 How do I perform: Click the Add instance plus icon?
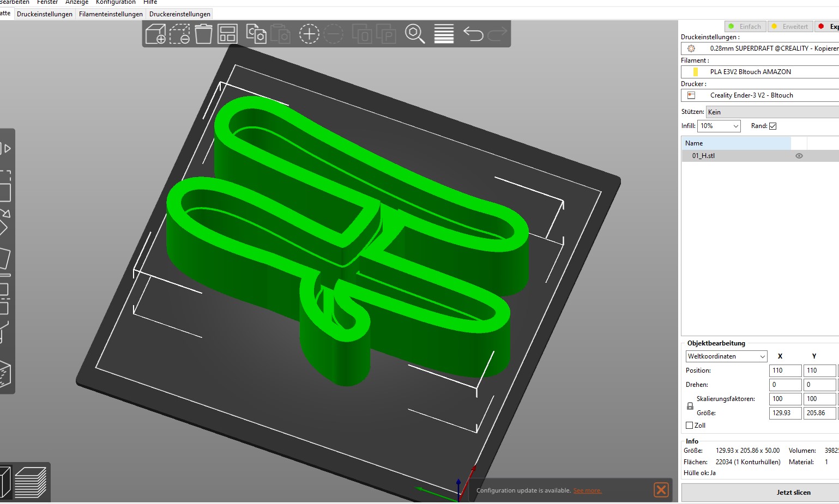click(309, 34)
